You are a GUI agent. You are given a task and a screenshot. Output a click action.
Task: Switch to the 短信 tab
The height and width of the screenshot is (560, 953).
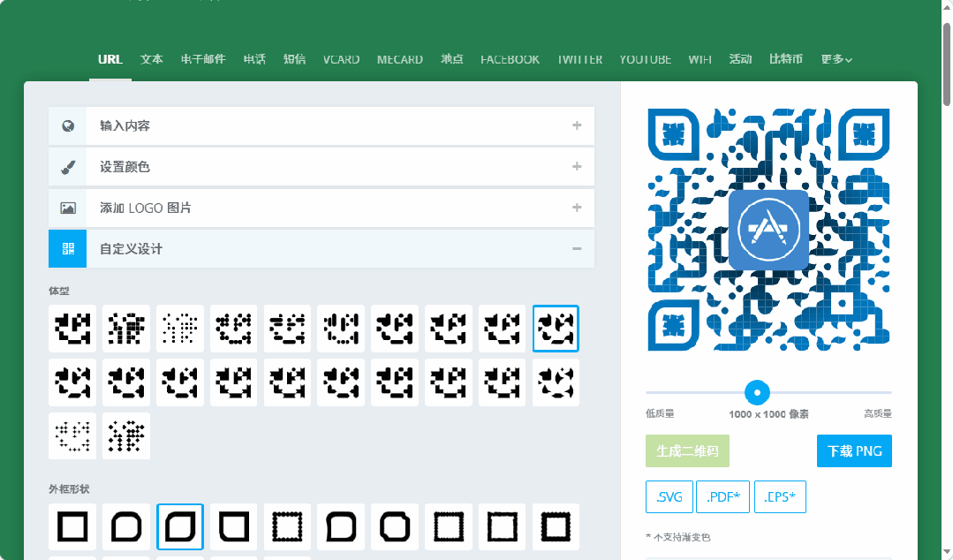(294, 59)
